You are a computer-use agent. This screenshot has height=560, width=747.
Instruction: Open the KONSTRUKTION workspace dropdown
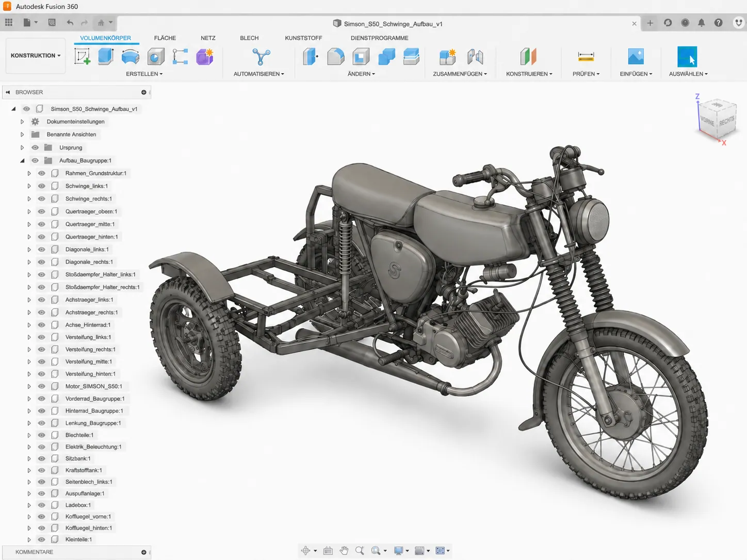click(x=36, y=55)
